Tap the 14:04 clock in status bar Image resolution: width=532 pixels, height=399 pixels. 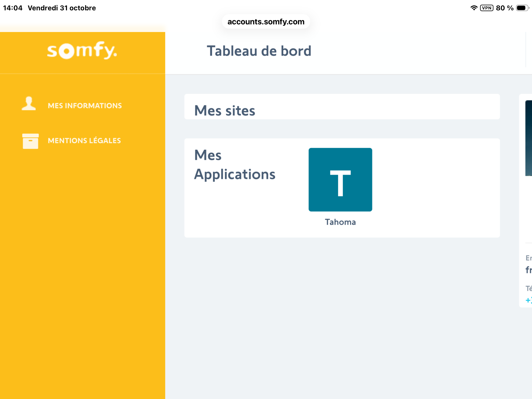click(x=13, y=8)
